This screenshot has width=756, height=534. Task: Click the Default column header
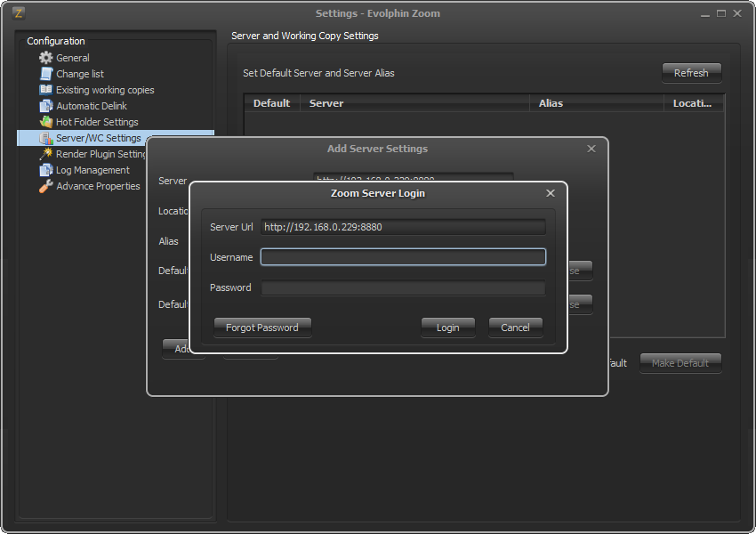272,103
